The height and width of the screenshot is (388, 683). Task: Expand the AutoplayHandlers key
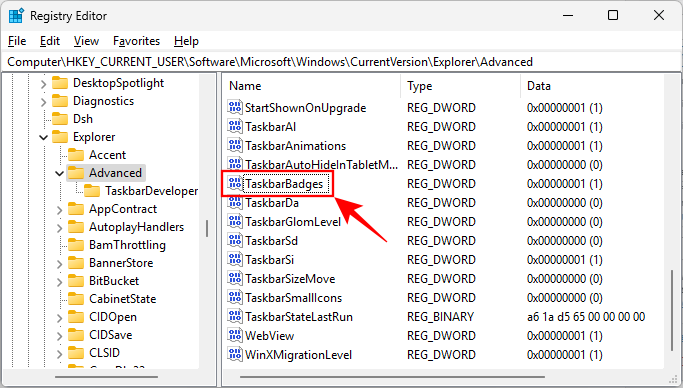click(59, 227)
